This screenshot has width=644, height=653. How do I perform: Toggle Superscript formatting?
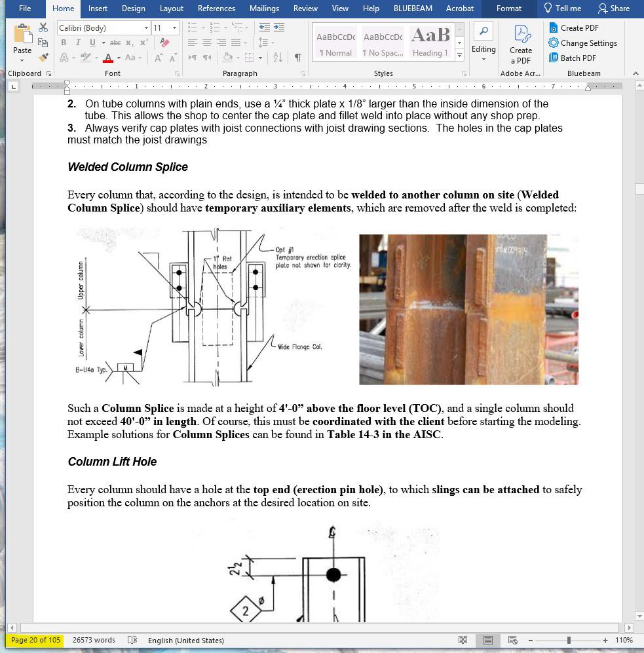click(144, 43)
